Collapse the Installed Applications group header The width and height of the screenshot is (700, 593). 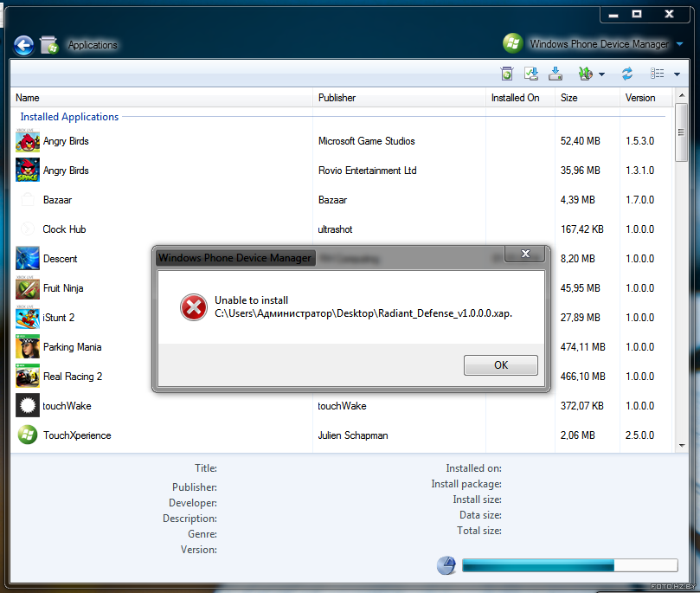(69, 117)
